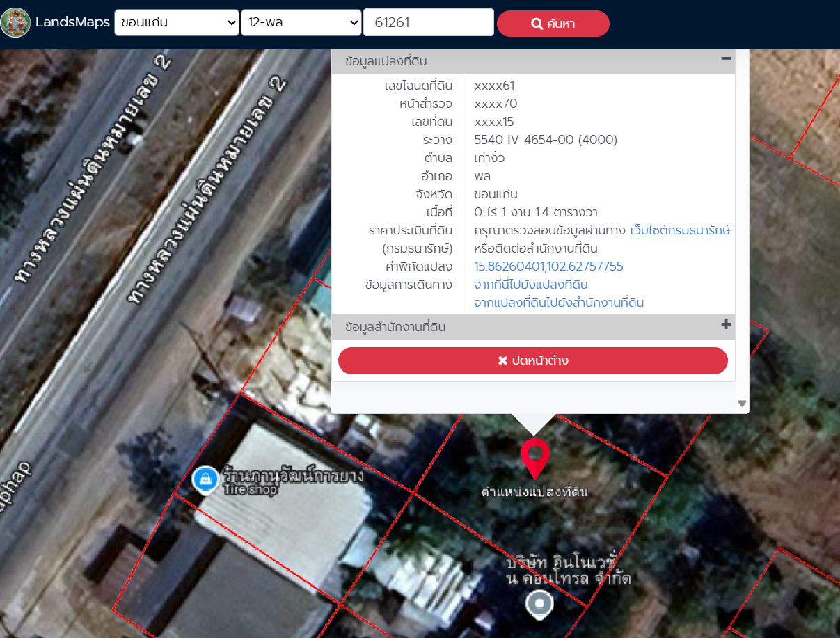The height and width of the screenshot is (638, 840).
Task: Click the gray company place marker
Action: tap(539, 604)
